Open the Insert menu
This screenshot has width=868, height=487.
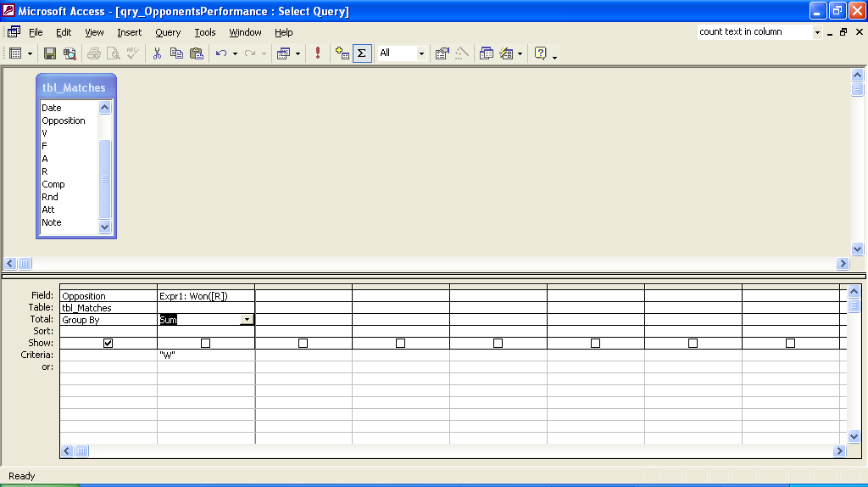(x=129, y=32)
